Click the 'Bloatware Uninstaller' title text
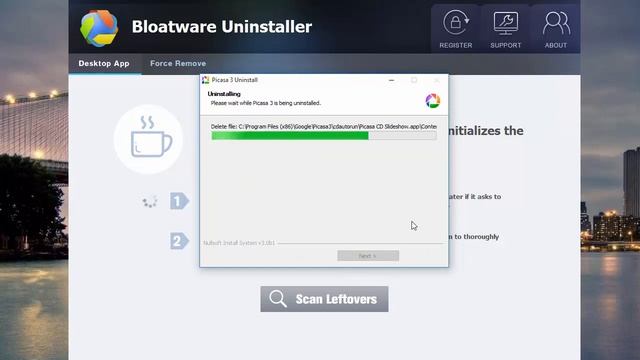 (222, 27)
